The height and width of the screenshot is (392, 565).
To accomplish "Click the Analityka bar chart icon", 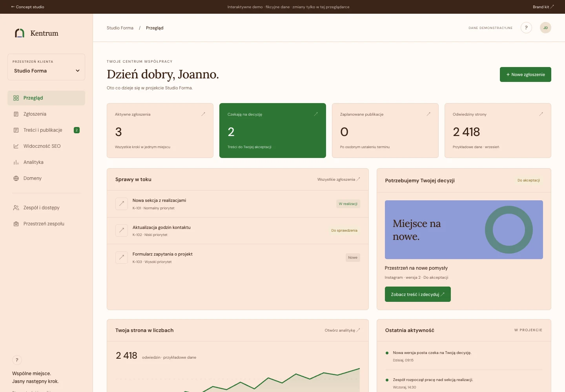I will 16,162.
